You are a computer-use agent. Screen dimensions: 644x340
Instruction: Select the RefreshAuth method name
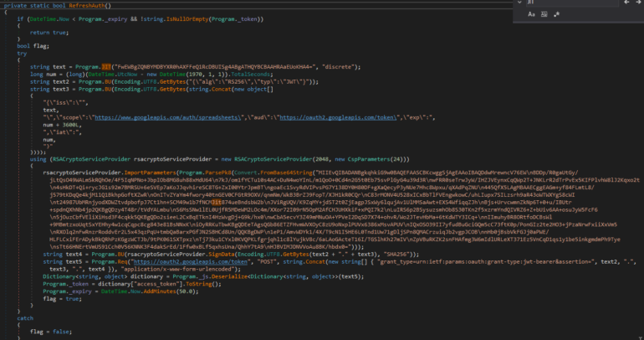pos(88,5)
